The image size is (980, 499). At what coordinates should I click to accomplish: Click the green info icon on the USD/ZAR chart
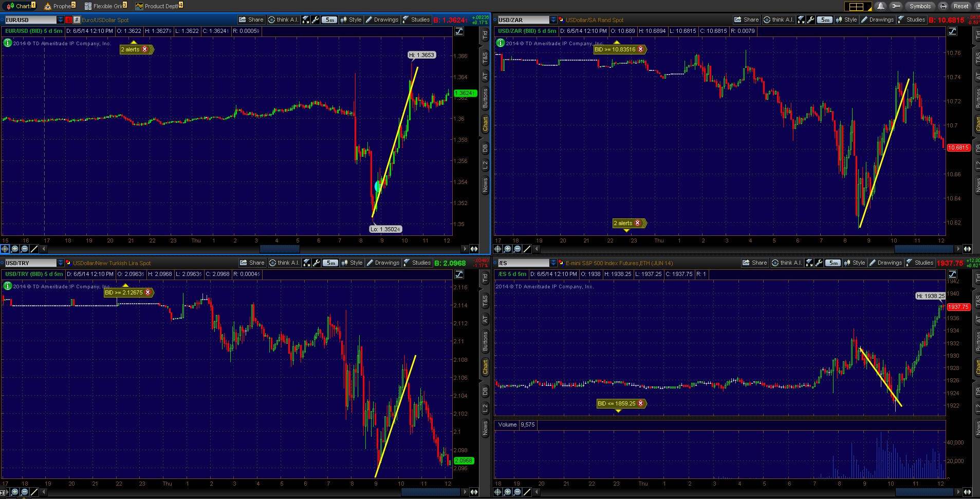(x=500, y=43)
